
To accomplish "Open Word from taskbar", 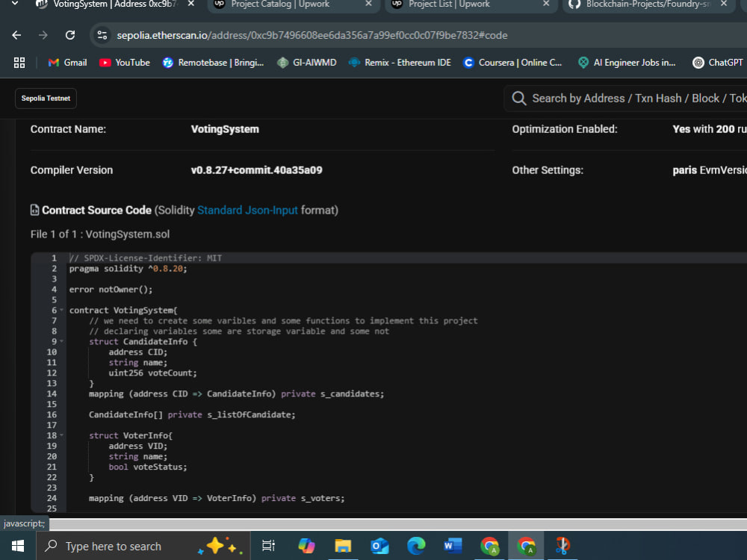I will tap(453, 546).
